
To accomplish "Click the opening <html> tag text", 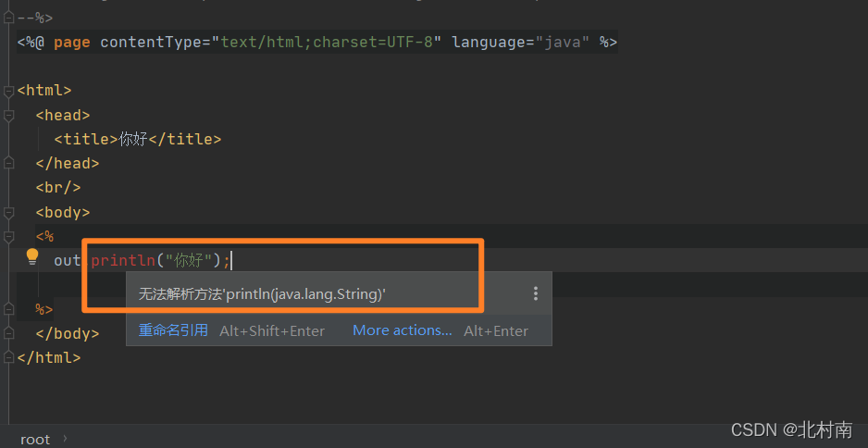I will (44, 91).
